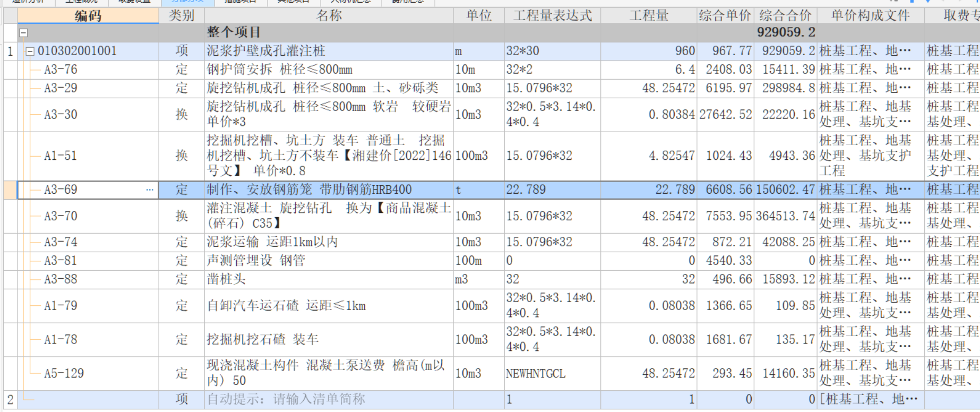This screenshot has width=980, height=412.
Task: Click name cell 凿桩头
Action: [329, 279]
